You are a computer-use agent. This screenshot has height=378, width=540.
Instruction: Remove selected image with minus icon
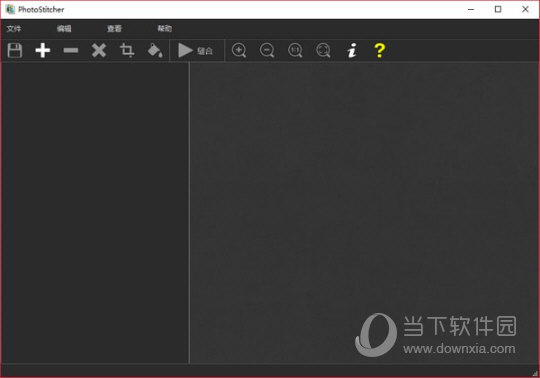coord(71,51)
